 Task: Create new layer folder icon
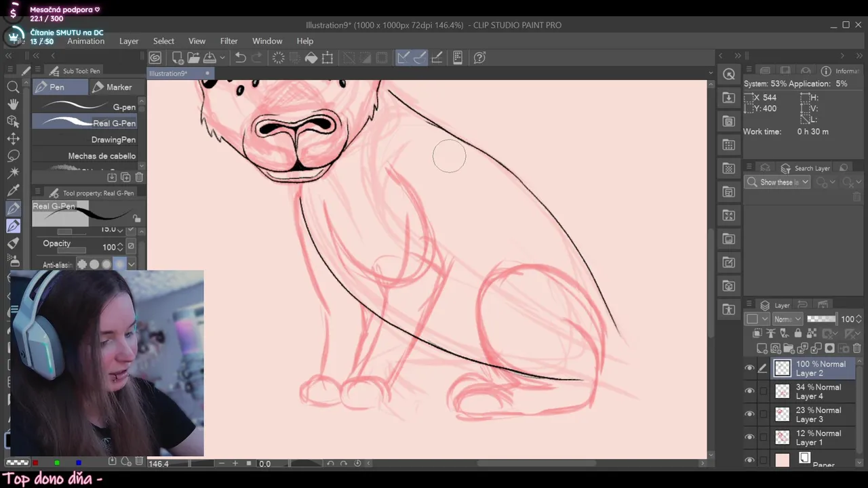789,348
